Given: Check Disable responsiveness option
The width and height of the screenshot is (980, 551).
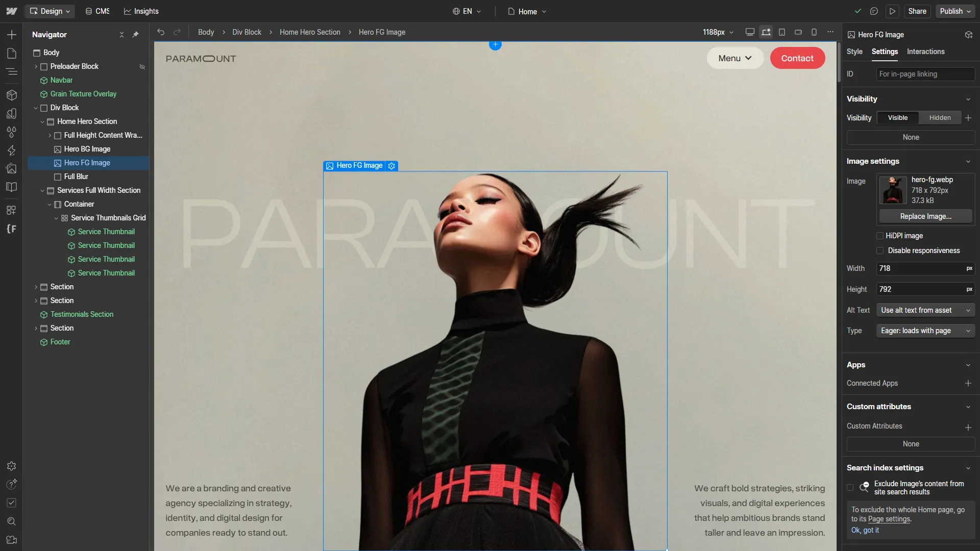Looking at the screenshot, I should coord(880,251).
